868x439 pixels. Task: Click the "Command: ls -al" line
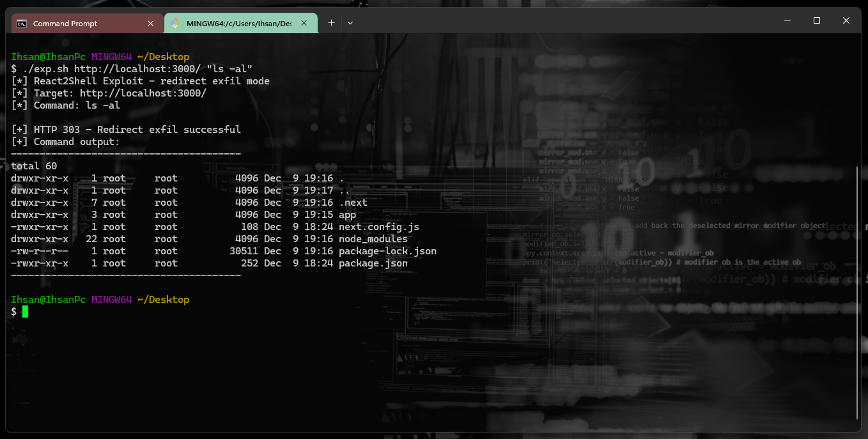coord(65,105)
